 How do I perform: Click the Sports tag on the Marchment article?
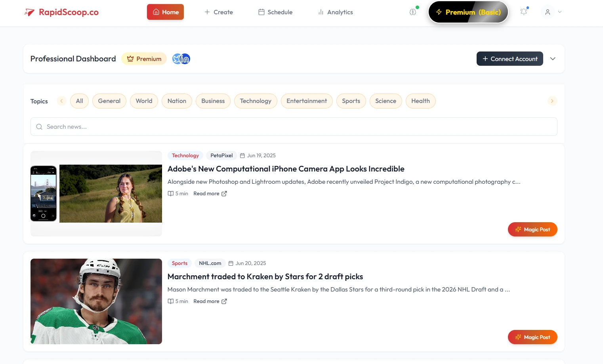pyautogui.click(x=180, y=263)
